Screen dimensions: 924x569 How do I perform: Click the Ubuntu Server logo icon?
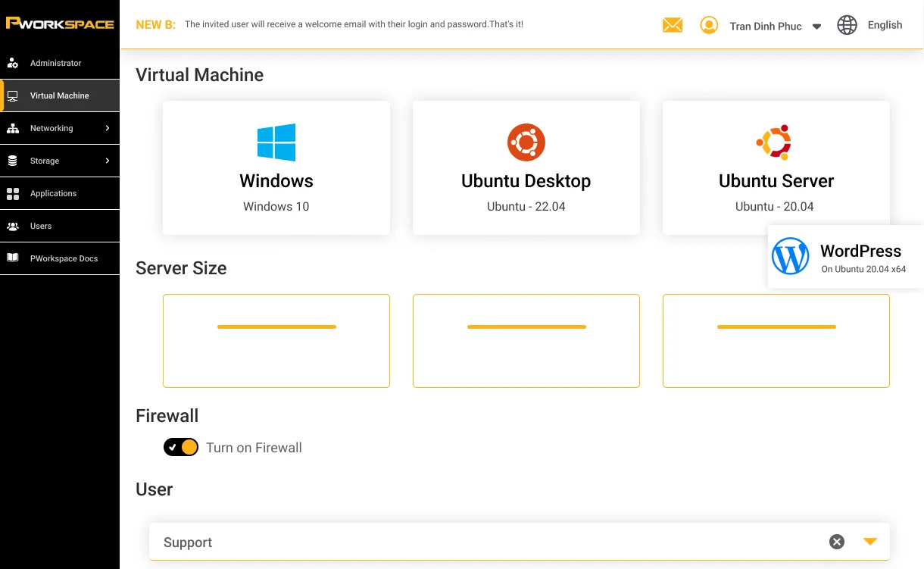pos(774,142)
